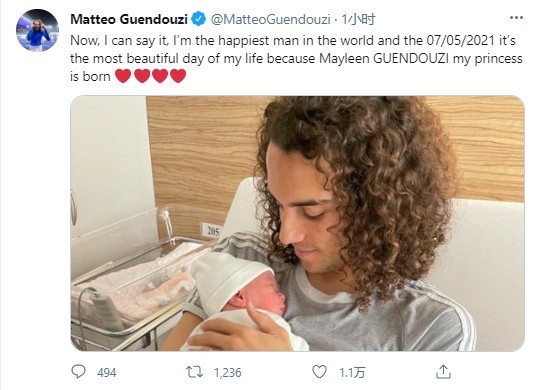The image size is (536, 390).
Task: Click the 1.1万 likes count
Action: tap(352, 372)
